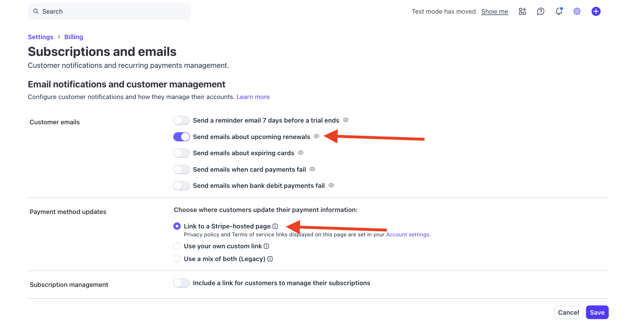Click the purple plus create button
The height and width of the screenshot is (332, 644).
[596, 11]
